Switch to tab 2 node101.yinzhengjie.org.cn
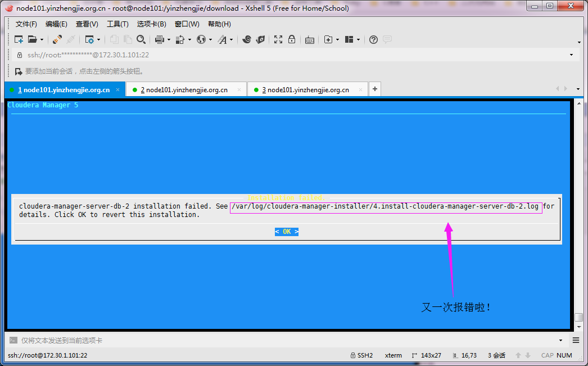 point(186,89)
